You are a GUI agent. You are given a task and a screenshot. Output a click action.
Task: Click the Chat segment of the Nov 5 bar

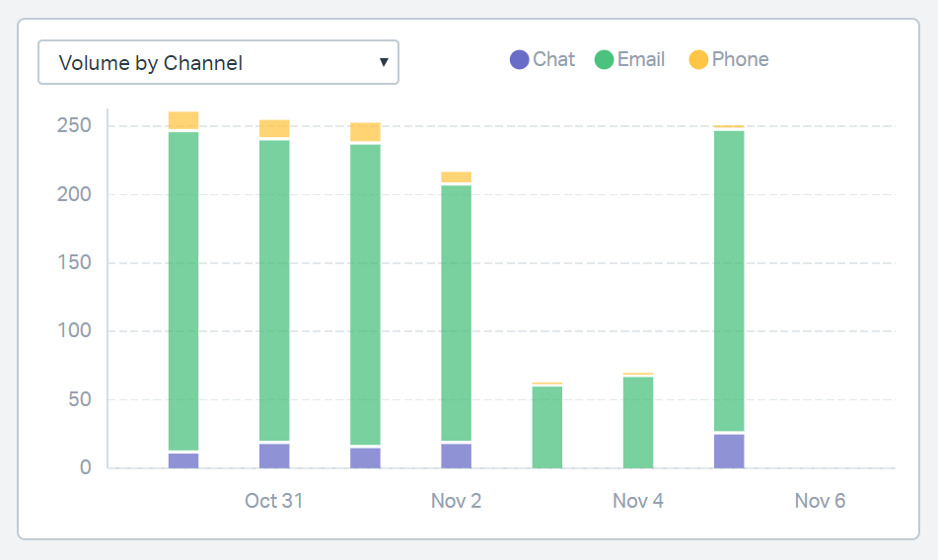(x=729, y=451)
